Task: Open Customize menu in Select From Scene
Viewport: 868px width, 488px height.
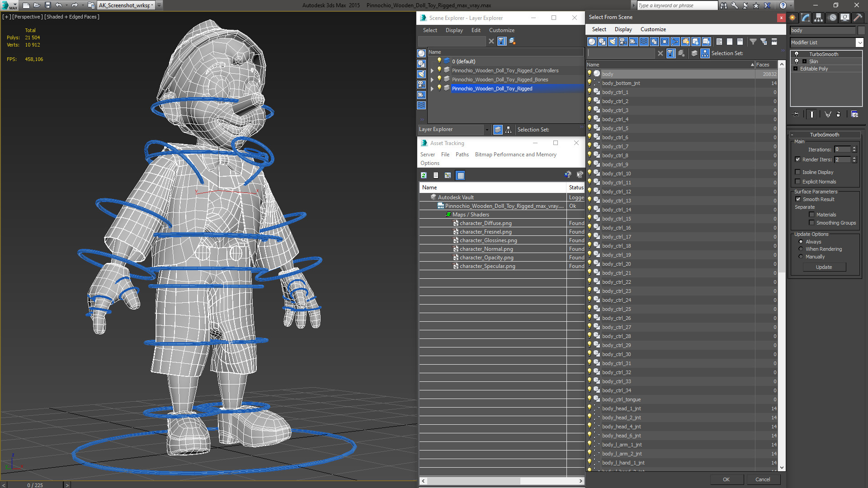Action: (653, 29)
